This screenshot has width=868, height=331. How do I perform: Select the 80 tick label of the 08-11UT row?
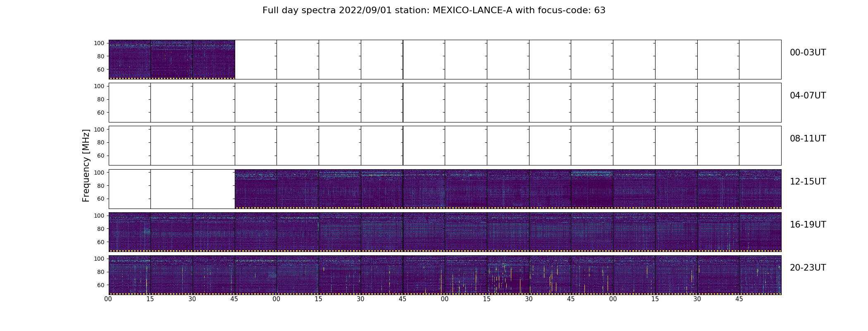[101, 142]
